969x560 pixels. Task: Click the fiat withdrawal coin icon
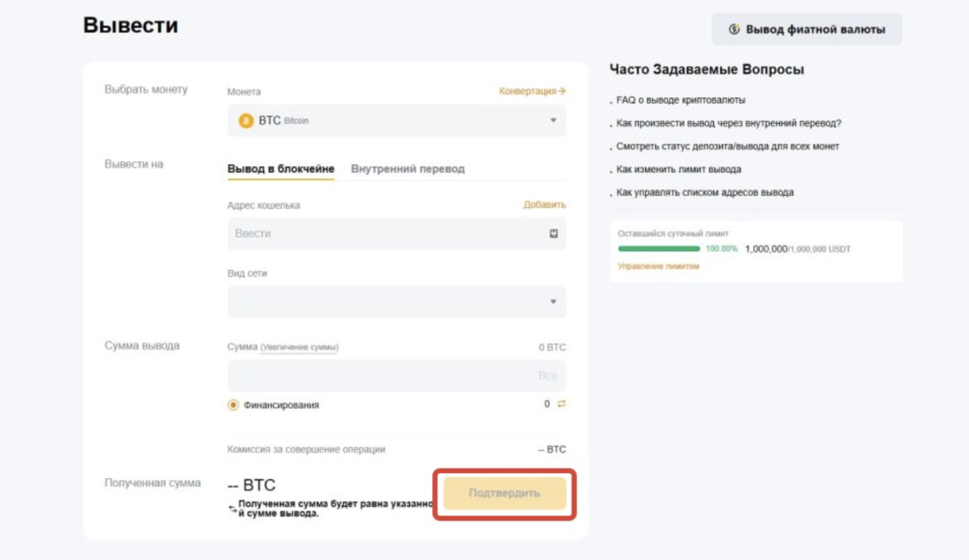click(x=734, y=29)
